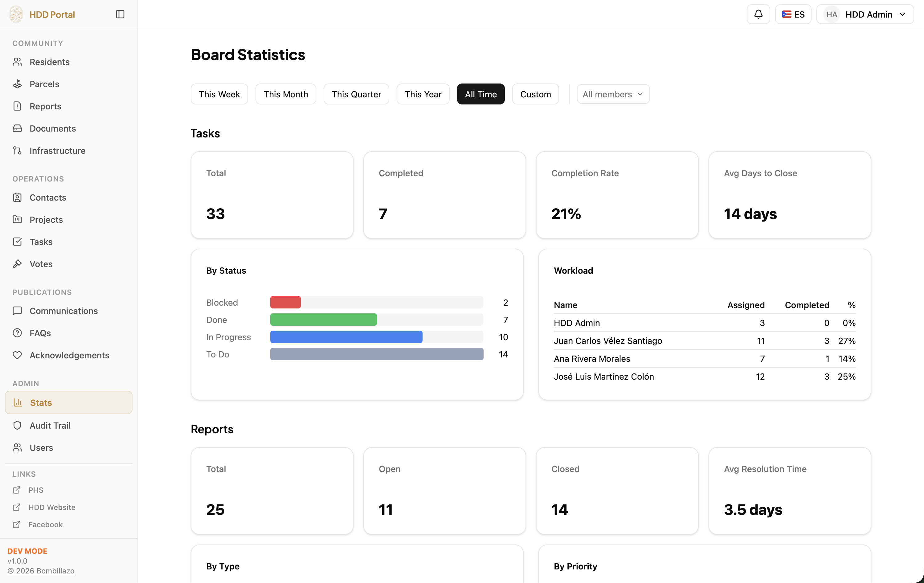The height and width of the screenshot is (583, 924).
Task: Click the Acknowledgements heart icon
Action: click(x=17, y=356)
